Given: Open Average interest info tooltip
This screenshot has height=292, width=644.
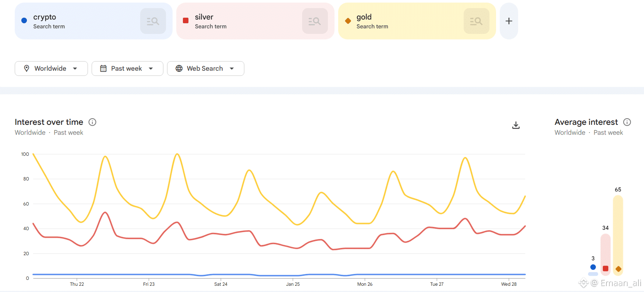Looking at the screenshot, I should pyautogui.click(x=627, y=122).
